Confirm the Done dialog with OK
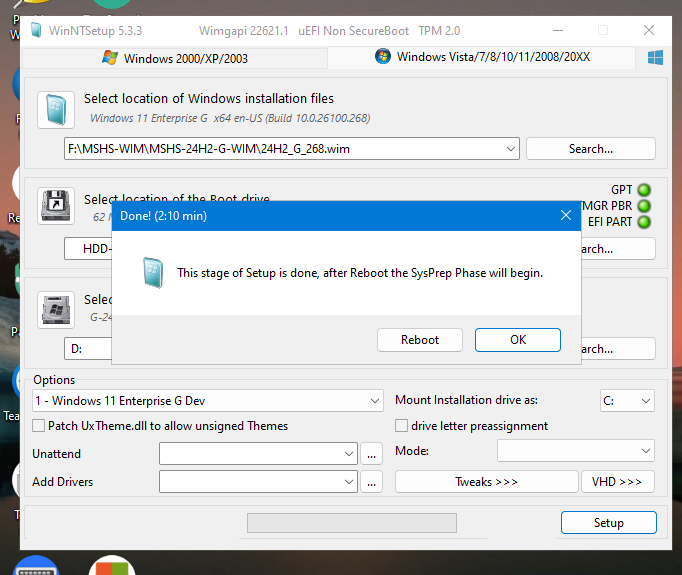The image size is (682, 575). [x=518, y=340]
